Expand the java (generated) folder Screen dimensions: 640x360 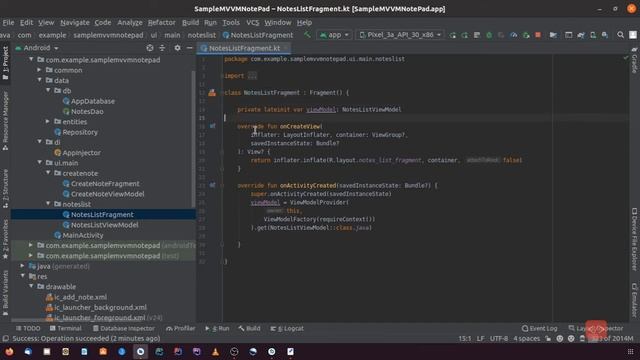[22, 266]
